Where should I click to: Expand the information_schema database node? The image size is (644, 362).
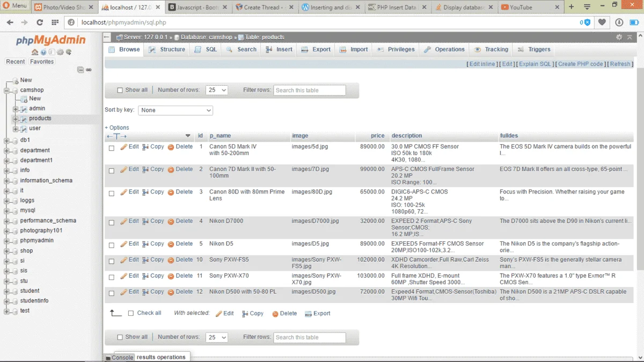(x=7, y=181)
